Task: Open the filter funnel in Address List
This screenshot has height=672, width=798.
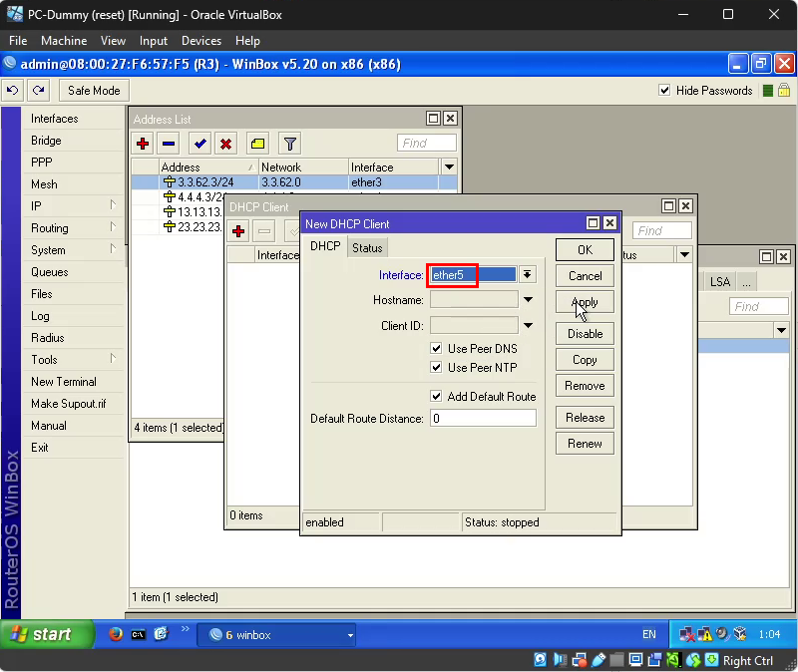Action: click(x=290, y=144)
